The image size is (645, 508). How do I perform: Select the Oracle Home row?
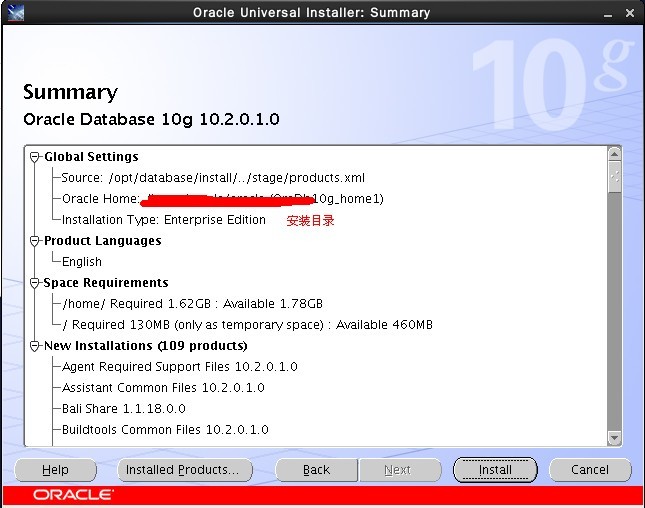pos(223,199)
